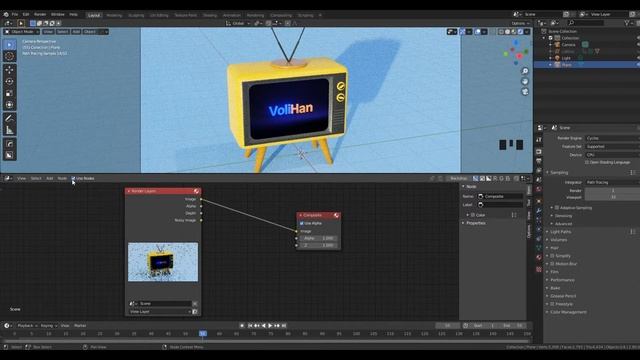Adjust the Render samples field

612,191
